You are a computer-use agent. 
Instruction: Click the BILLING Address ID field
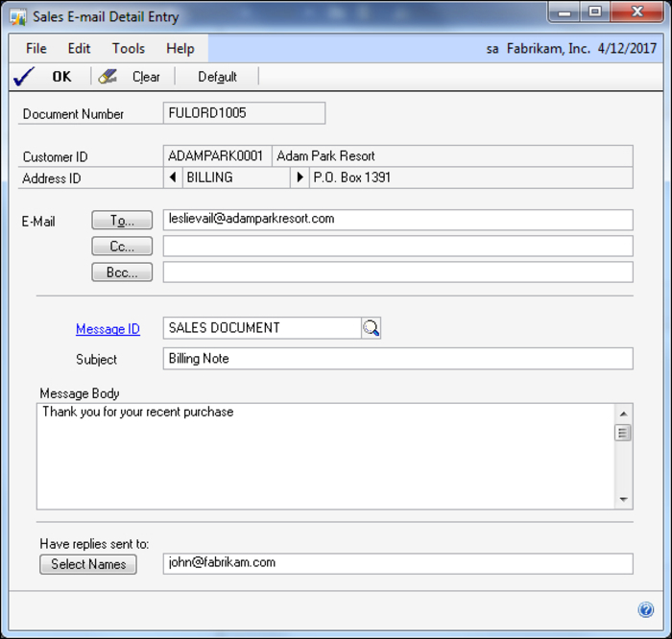[236, 177]
